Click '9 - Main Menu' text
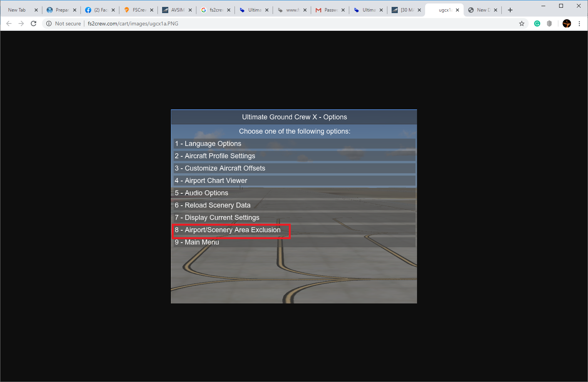Screen dimensions: 588x382 coord(197,242)
